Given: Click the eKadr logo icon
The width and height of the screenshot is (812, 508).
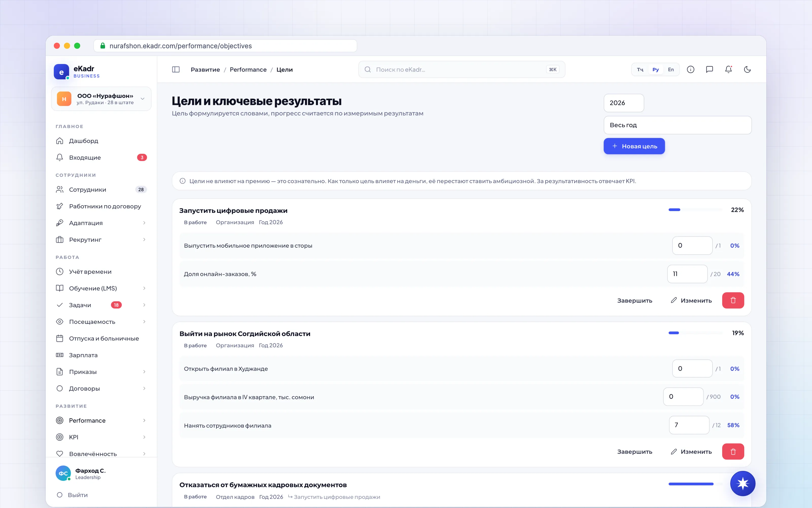Looking at the screenshot, I should click(61, 72).
